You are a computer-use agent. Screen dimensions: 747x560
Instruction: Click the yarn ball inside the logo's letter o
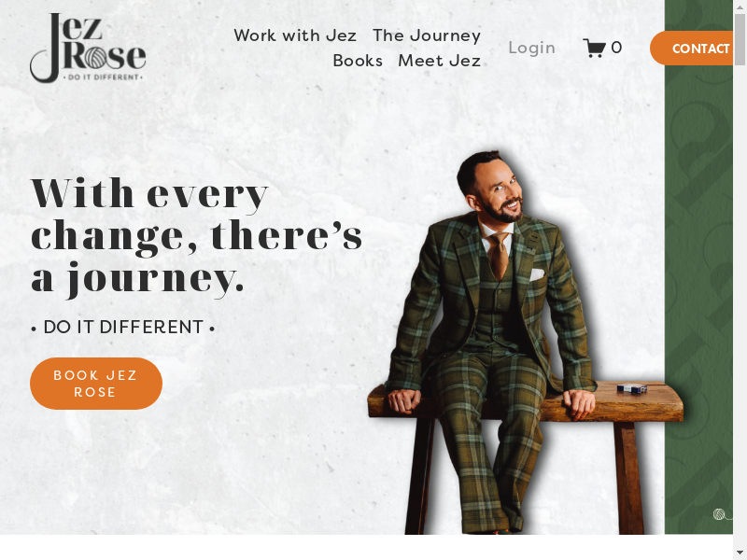click(x=99, y=57)
